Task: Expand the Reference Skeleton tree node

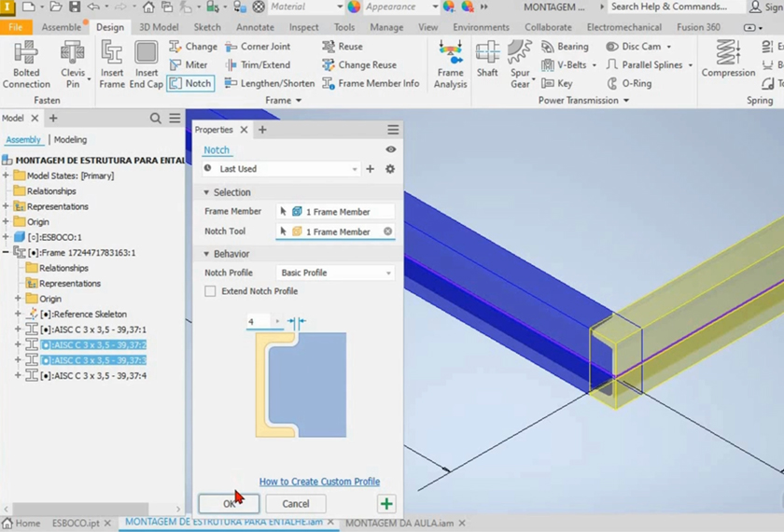Action: pyautogui.click(x=18, y=315)
